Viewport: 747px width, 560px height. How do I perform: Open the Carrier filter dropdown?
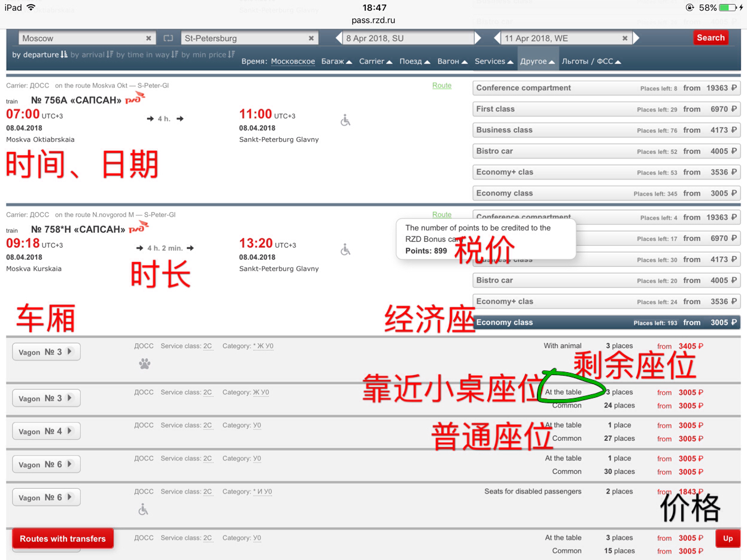tap(376, 61)
